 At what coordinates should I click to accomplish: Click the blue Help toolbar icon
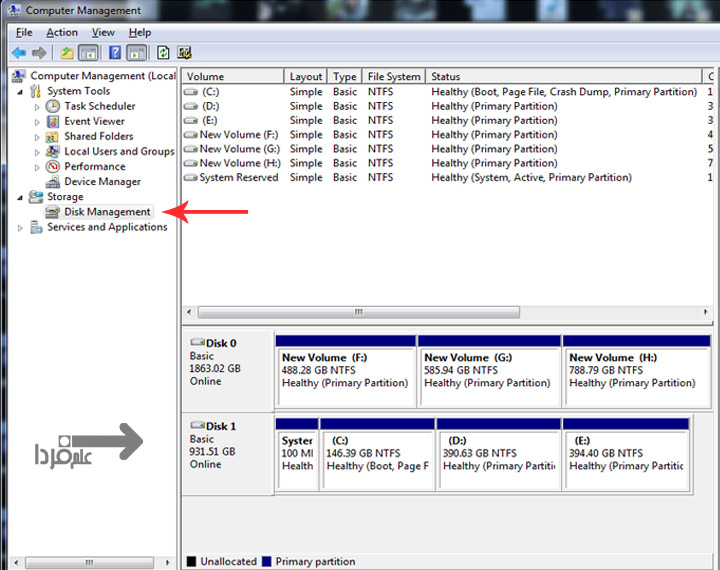(115, 53)
